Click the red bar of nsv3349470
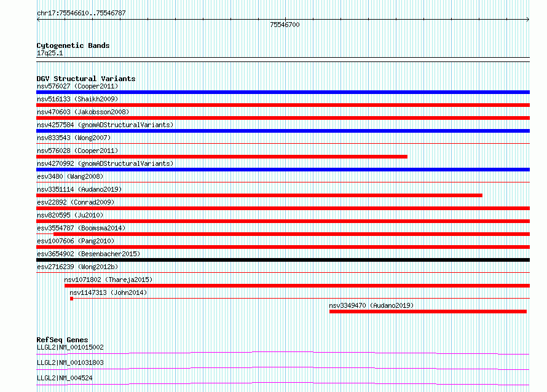 428,312
